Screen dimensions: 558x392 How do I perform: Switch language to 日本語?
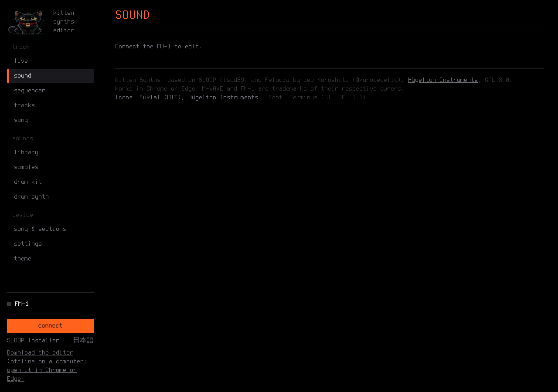tap(83, 340)
